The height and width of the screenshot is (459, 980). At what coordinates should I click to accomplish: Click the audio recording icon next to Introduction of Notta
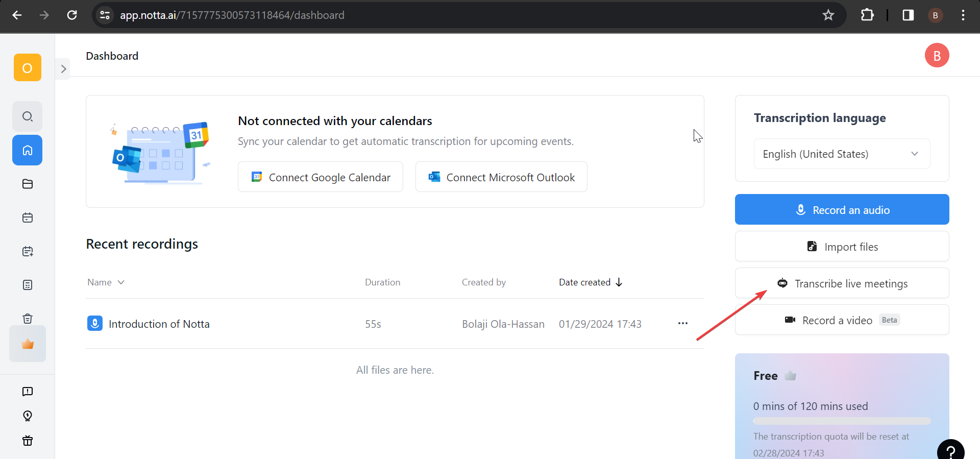point(95,323)
